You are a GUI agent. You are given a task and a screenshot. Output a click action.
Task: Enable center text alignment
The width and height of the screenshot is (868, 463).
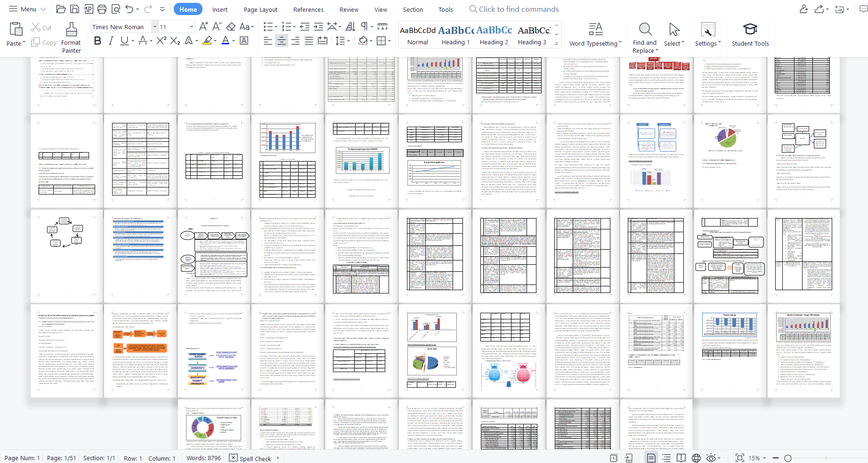(x=281, y=41)
